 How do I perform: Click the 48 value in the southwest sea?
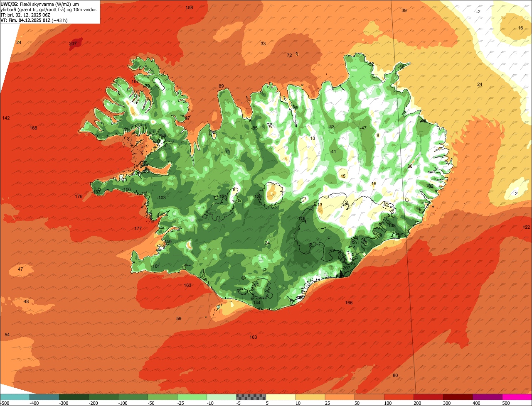(x=26, y=301)
